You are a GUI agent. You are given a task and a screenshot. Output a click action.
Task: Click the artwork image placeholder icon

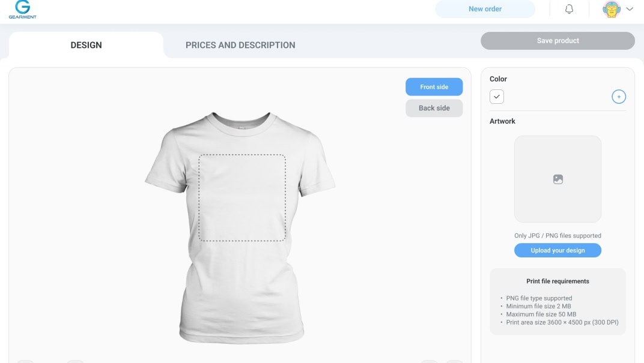click(557, 179)
